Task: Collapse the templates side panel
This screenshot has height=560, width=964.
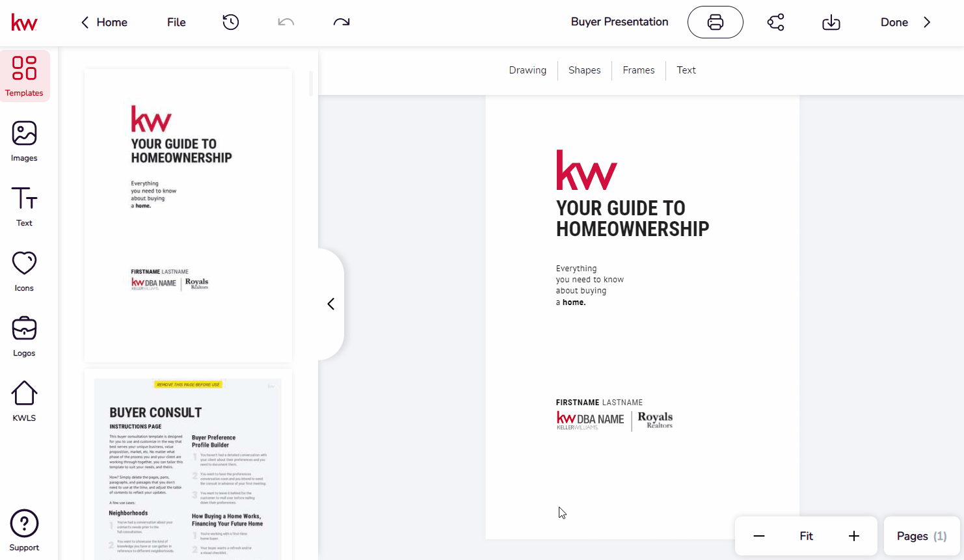Action: pyautogui.click(x=330, y=304)
